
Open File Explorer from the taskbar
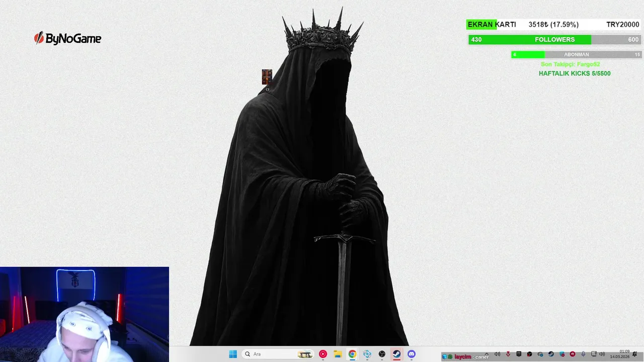pyautogui.click(x=338, y=354)
